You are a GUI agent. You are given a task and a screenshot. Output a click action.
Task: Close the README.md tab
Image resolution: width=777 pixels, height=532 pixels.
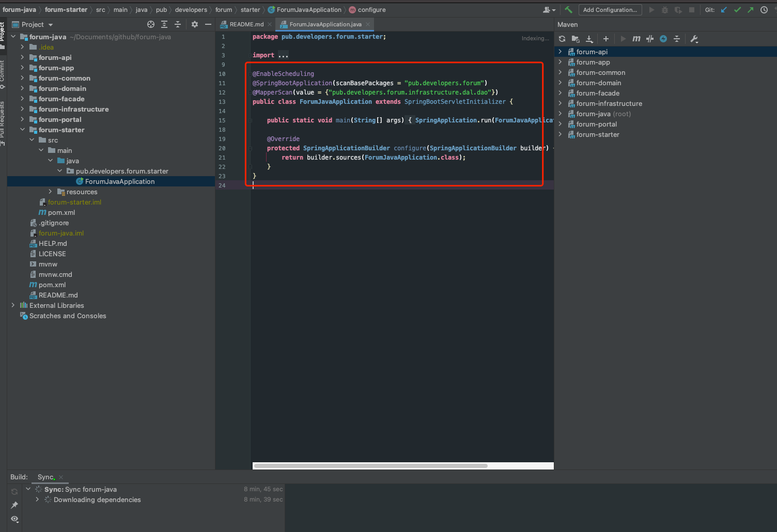pyautogui.click(x=270, y=24)
